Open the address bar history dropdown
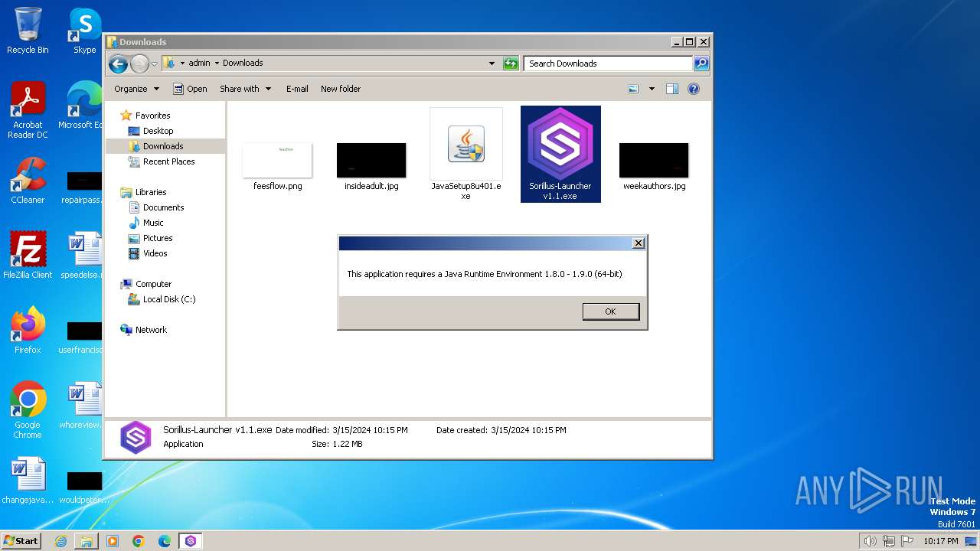 point(492,64)
